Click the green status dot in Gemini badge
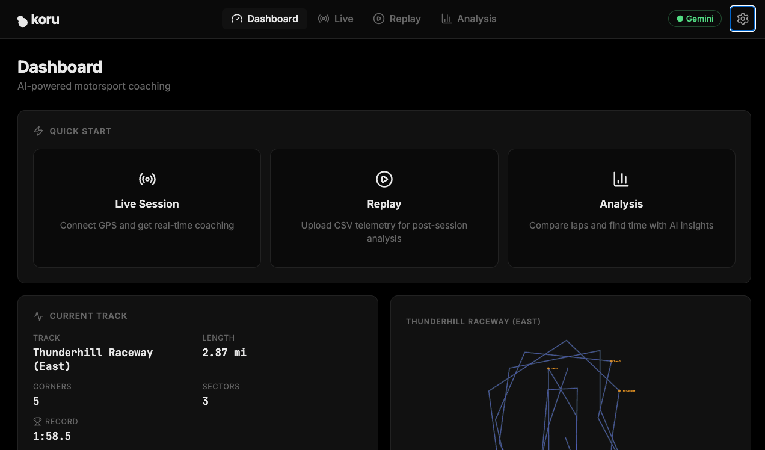 click(681, 19)
